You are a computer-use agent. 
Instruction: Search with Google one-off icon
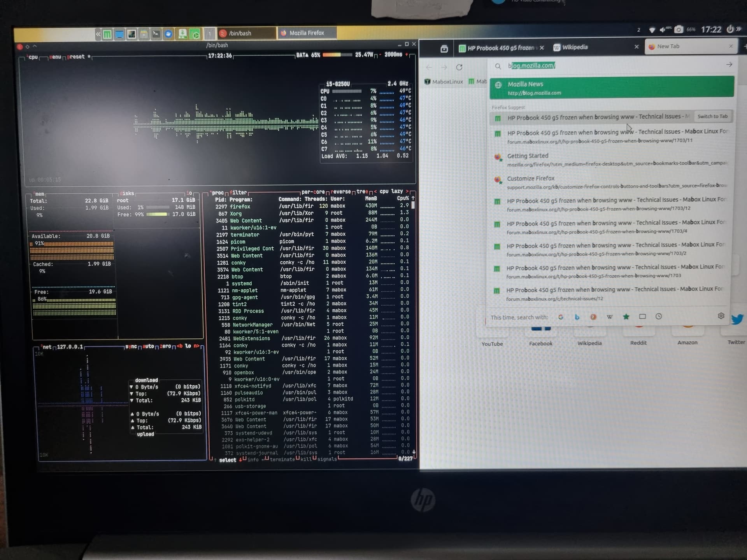coord(561,317)
